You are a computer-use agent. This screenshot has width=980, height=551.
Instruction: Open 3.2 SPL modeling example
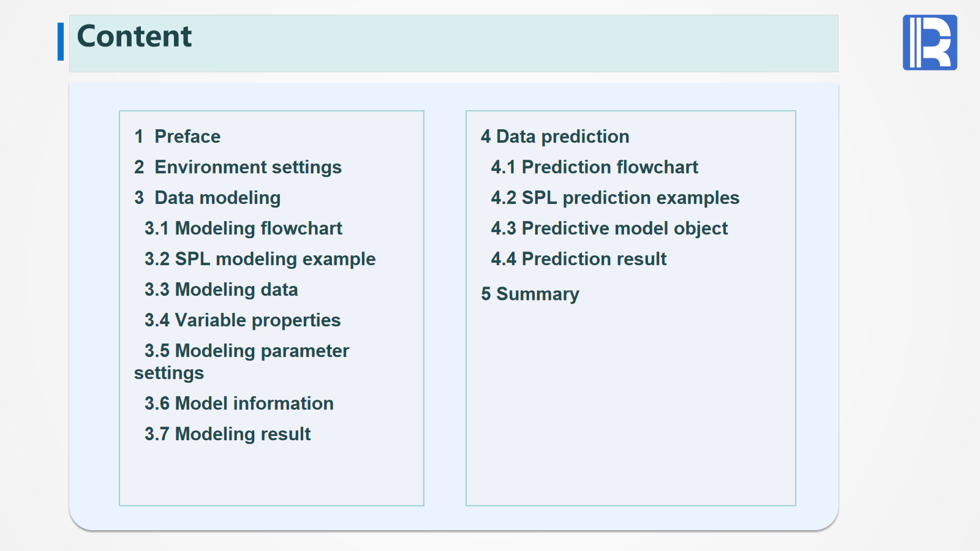coord(260,259)
